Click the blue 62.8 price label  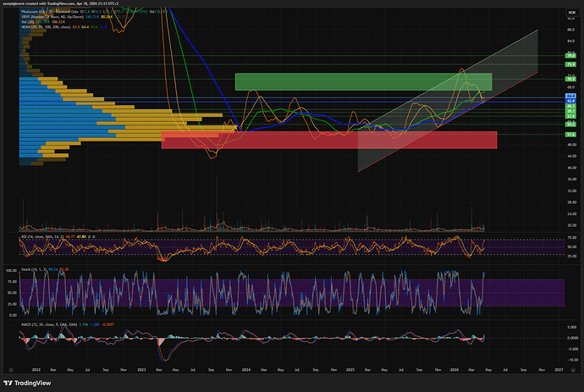click(x=570, y=101)
